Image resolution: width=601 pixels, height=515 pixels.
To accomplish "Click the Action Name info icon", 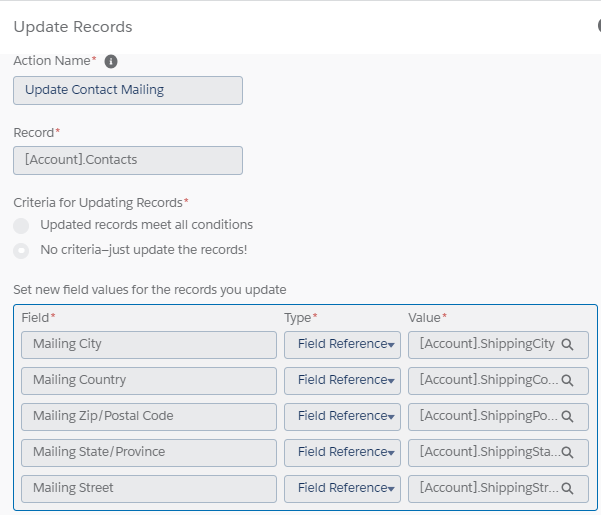I will (x=111, y=61).
